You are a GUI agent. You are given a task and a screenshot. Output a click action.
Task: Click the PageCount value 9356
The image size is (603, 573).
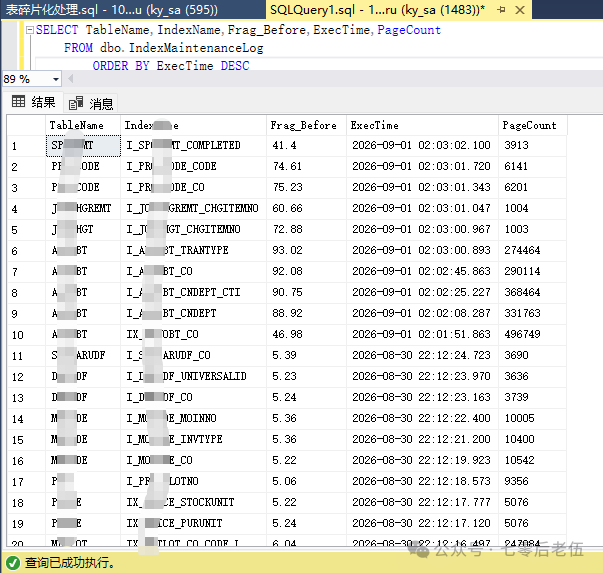(516, 481)
